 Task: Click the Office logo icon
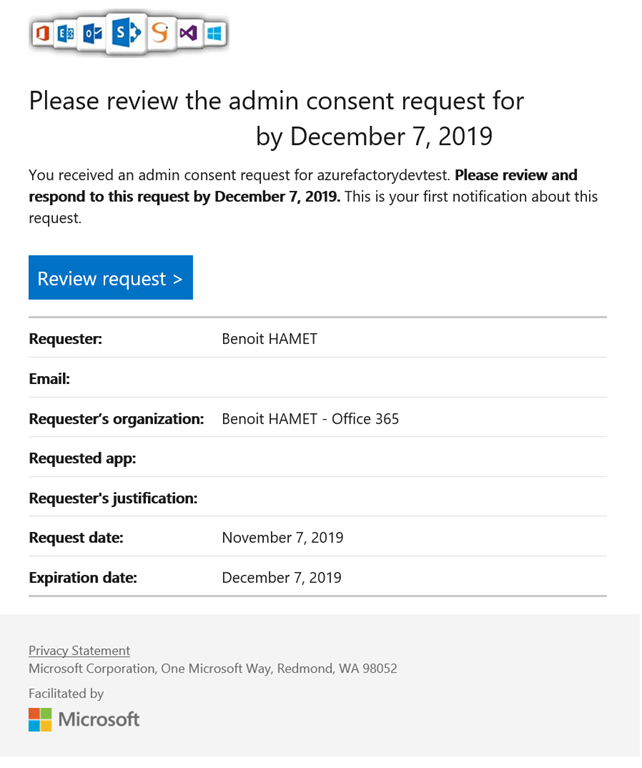tap(42, 35)
